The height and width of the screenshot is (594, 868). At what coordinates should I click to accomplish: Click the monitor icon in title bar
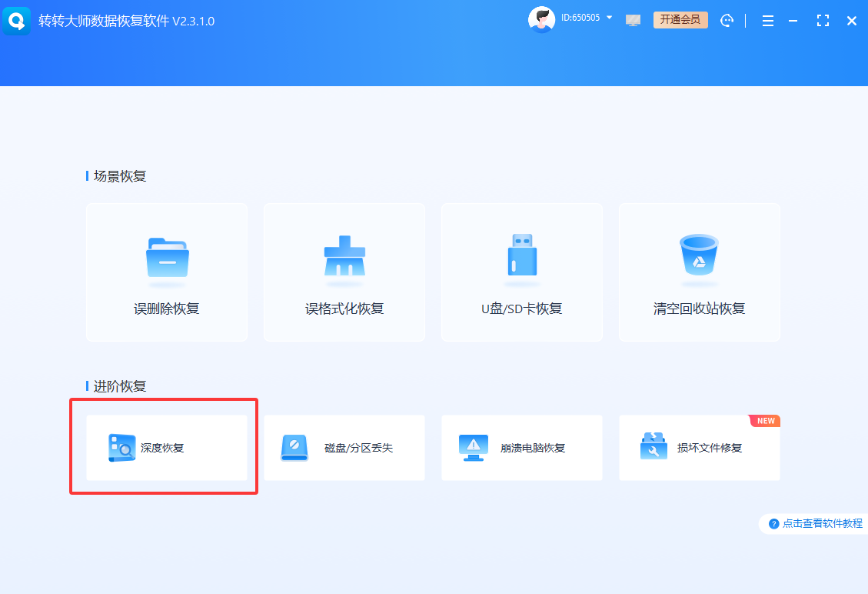pyautogui.click(x=633, y=21)
